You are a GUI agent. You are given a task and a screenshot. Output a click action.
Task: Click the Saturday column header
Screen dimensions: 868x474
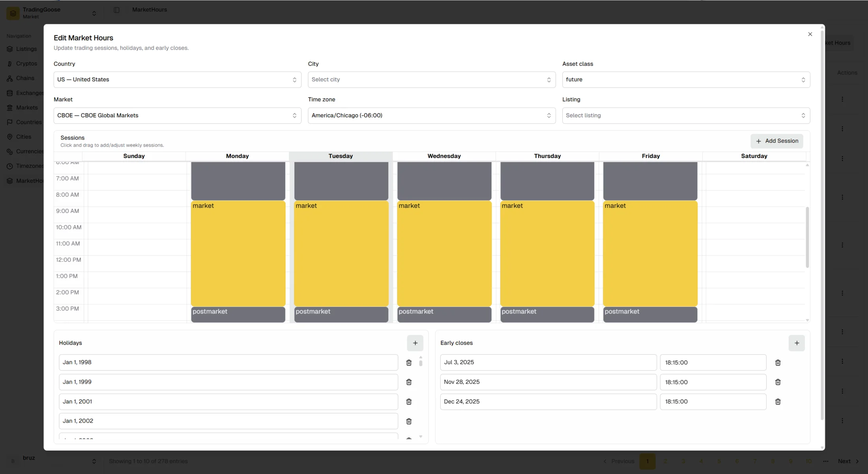pos(754,156)
